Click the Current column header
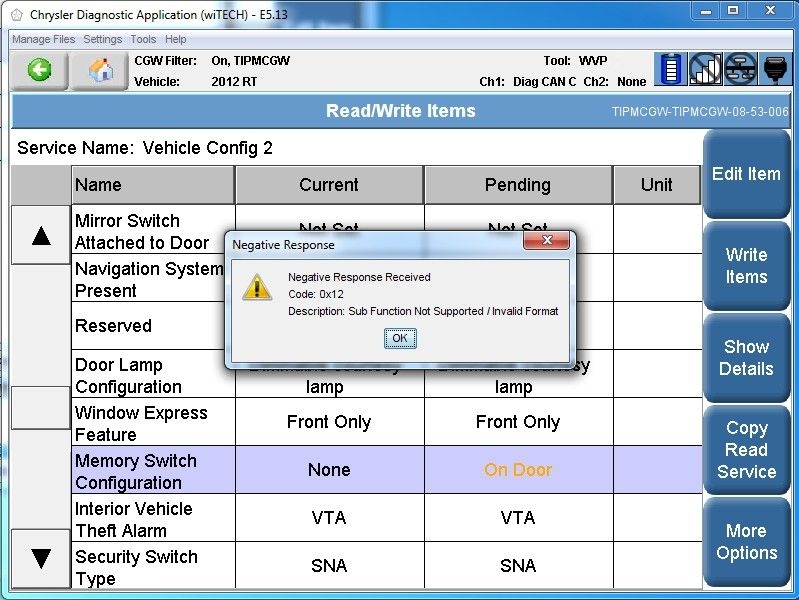The image size is (799, 600). (x=329, y=185)
